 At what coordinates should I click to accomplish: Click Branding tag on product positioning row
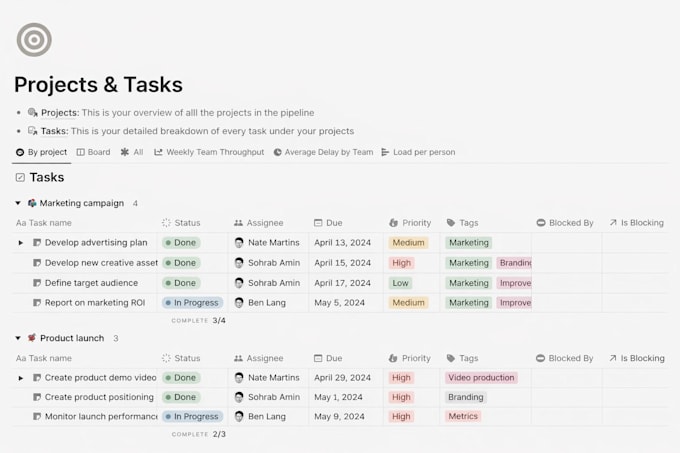(x=466, y=397)
